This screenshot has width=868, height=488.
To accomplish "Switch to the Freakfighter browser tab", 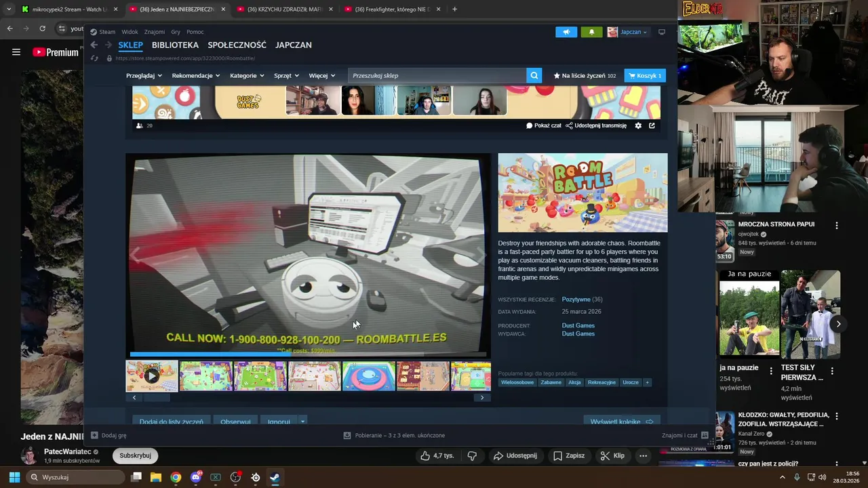I will 393,9.
